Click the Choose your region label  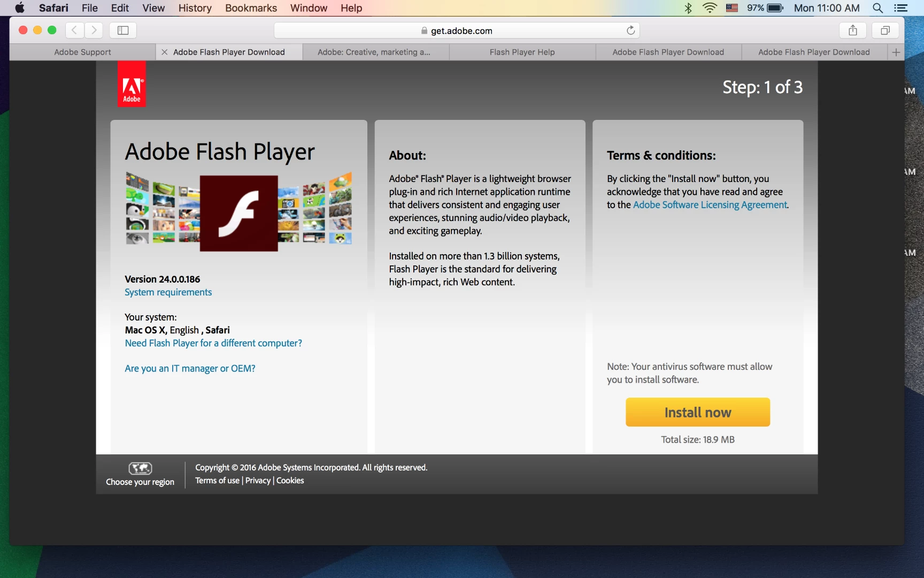point(140,482)
